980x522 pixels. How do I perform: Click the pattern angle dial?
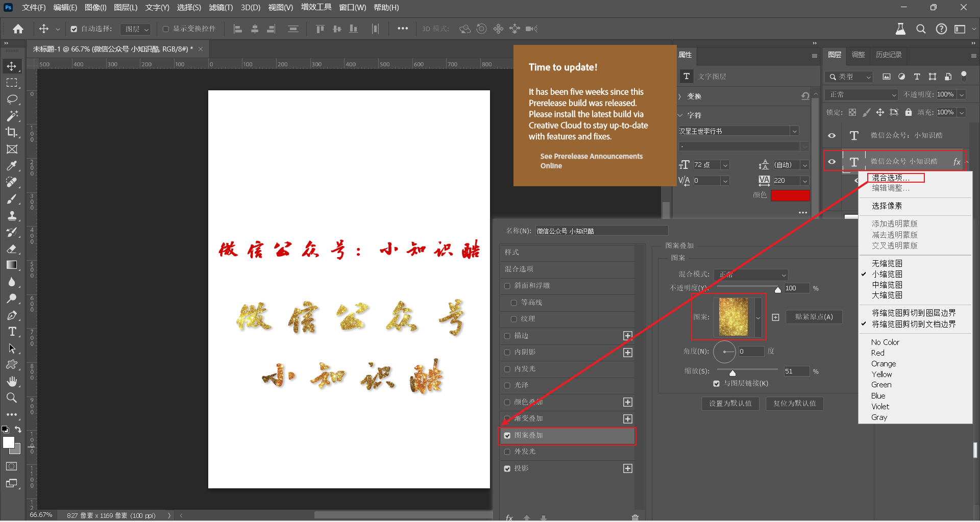pyautogui.click(x=724, y=352)
